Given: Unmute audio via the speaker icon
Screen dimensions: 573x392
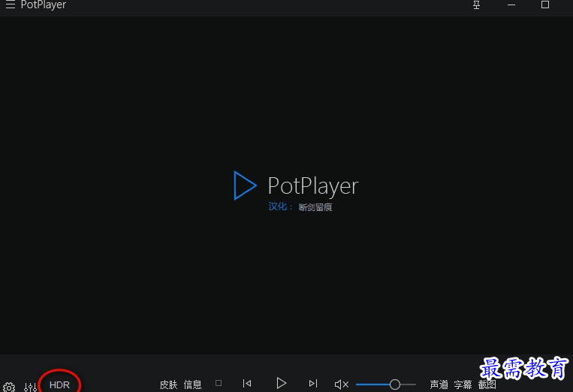Looking at the screenshot, I should pyautogui.click(x=341, y=384).
